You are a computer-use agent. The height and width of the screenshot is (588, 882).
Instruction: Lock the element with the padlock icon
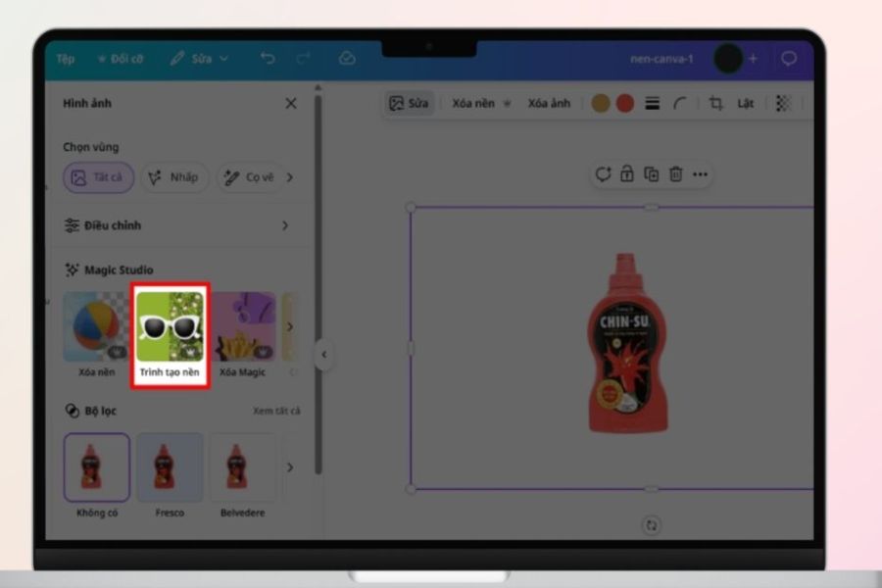(x=626, y=173)
